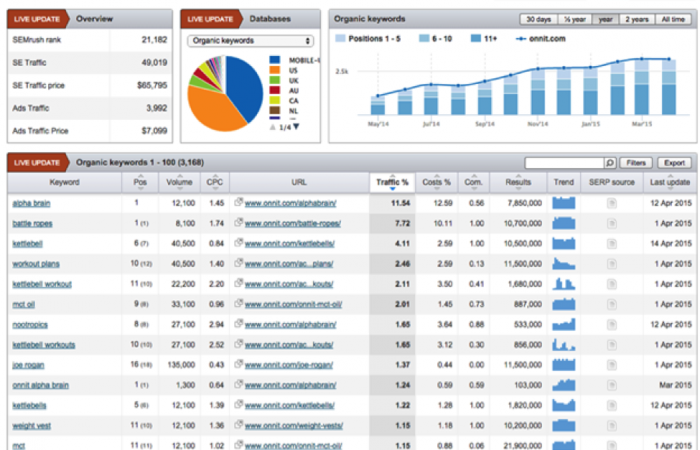Sort table by Com. column

pyautogui.click(x=474, y=182)
